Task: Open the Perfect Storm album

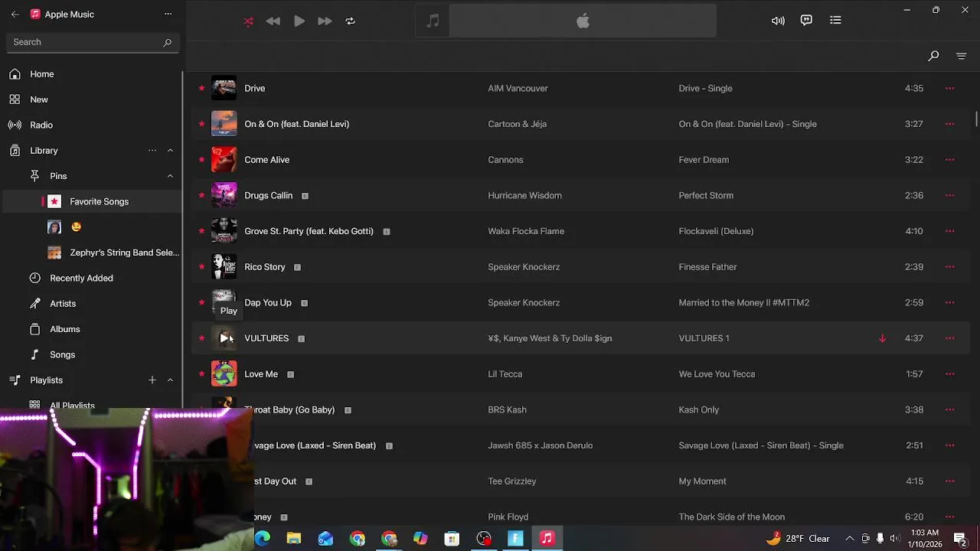Action: click(x=706, y=195)
